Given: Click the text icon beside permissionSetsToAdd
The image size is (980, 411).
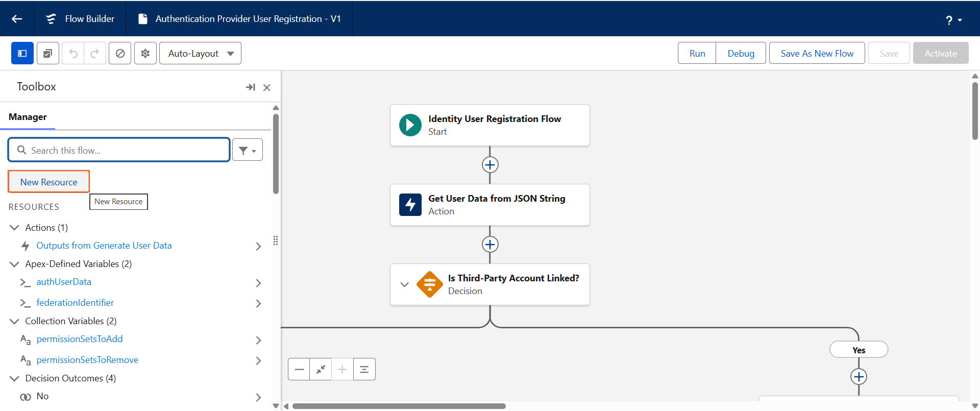Looking at the screenshot, I should [x=26, y=340].
